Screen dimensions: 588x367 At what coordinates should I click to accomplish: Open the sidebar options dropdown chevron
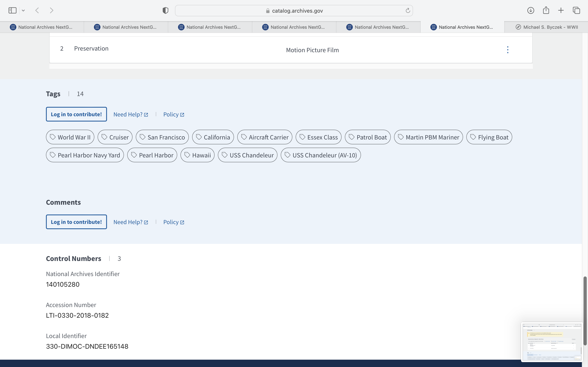point(23,10)
